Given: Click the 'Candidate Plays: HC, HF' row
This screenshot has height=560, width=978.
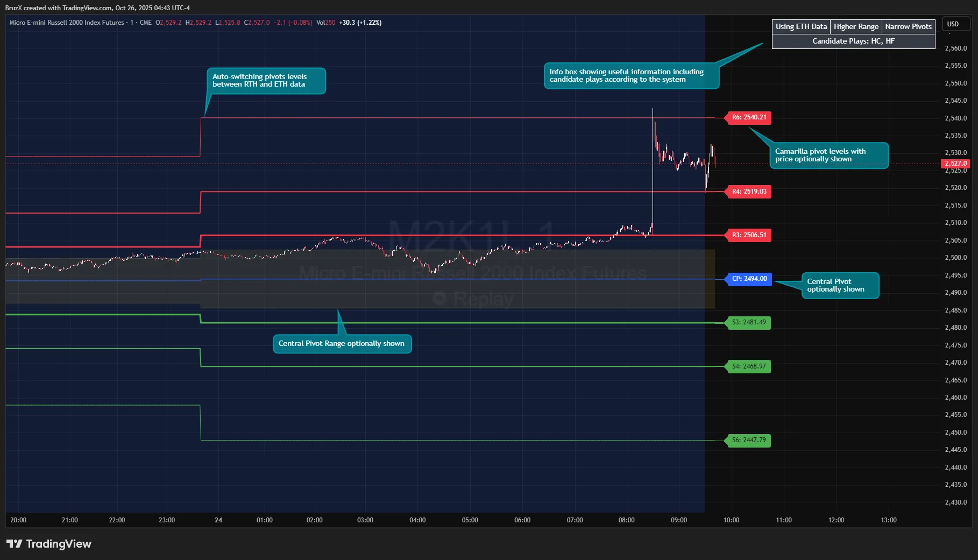Looking at the screenshot, I should pyautogui.click(x=853, y=41).
